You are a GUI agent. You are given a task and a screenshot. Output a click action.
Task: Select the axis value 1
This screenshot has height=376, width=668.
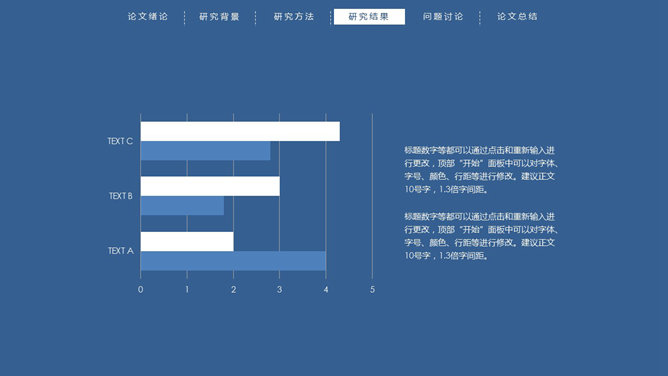tap(187, 290)
